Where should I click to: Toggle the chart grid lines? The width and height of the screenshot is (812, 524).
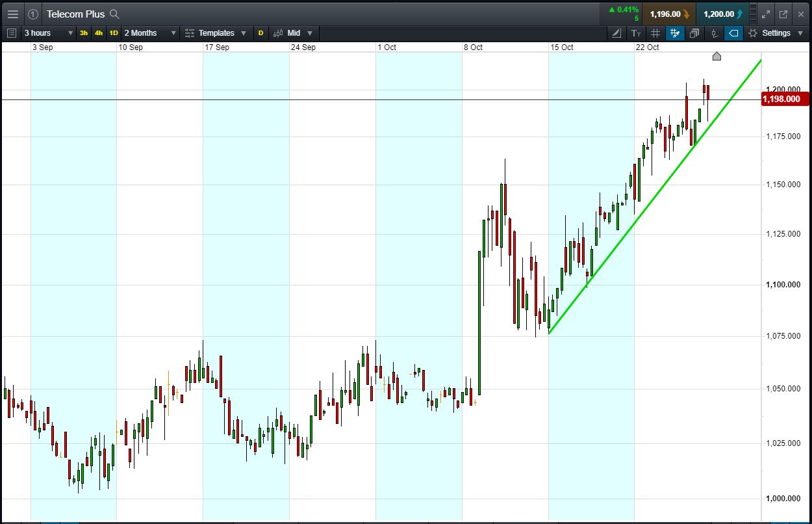(655, 33)
